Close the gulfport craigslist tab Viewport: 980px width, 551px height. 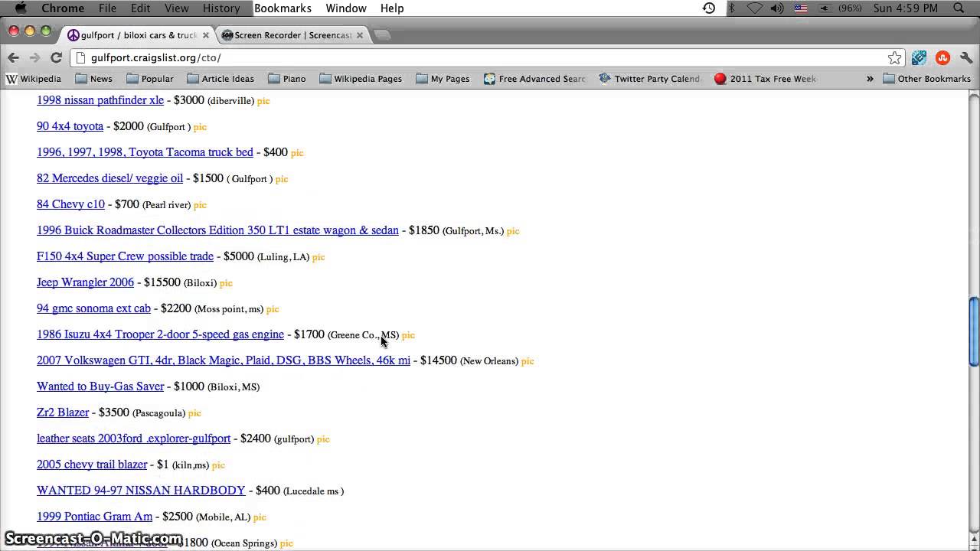[x=205, y=35]
